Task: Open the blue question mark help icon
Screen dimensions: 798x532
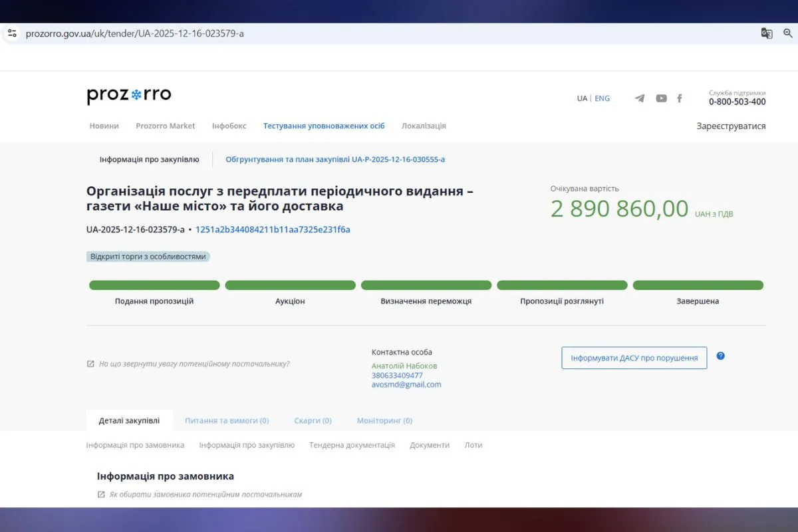Action: [720, 356]
